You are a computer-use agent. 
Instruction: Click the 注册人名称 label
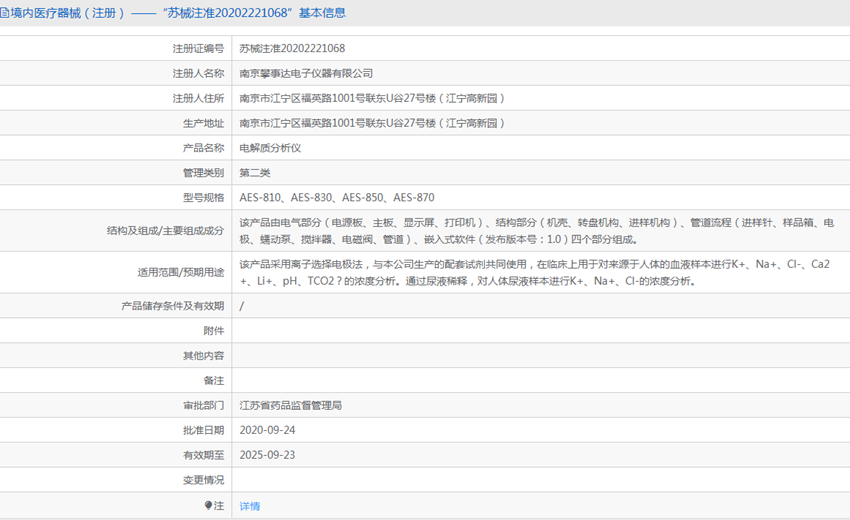click(x=198, y=74)
